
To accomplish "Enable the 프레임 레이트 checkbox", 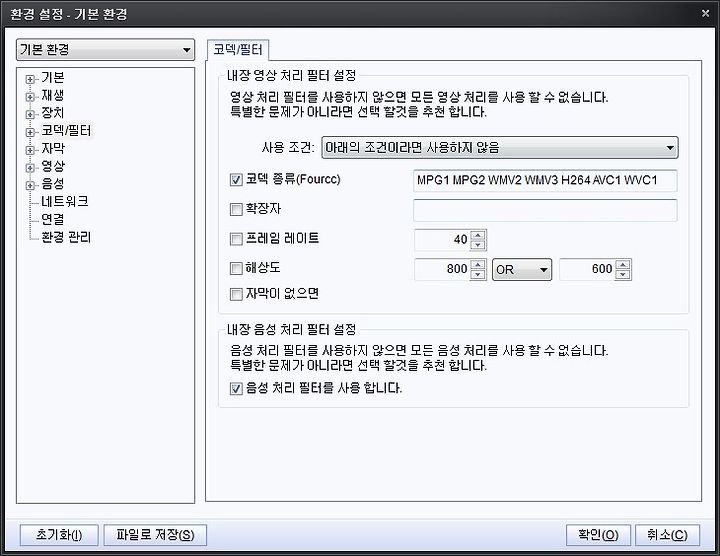I will (236, 239).
